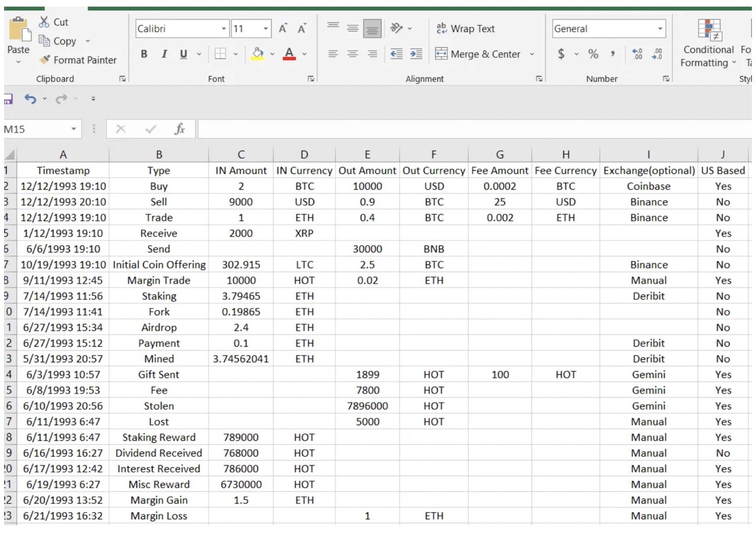Increase decimal places

637,54
